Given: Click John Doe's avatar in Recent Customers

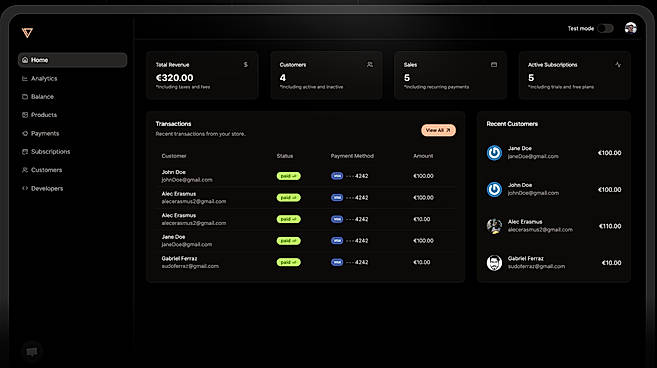Looking at the screenshot, I should pos(494,189).
